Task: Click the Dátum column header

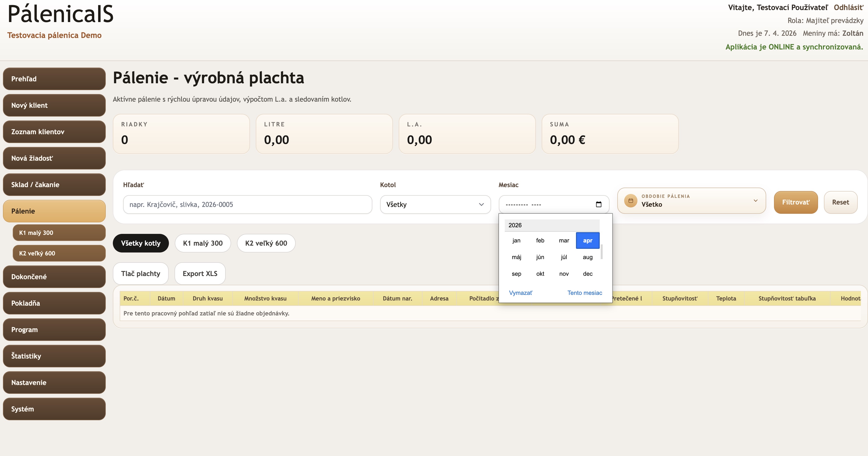Action: coord(166,298)
